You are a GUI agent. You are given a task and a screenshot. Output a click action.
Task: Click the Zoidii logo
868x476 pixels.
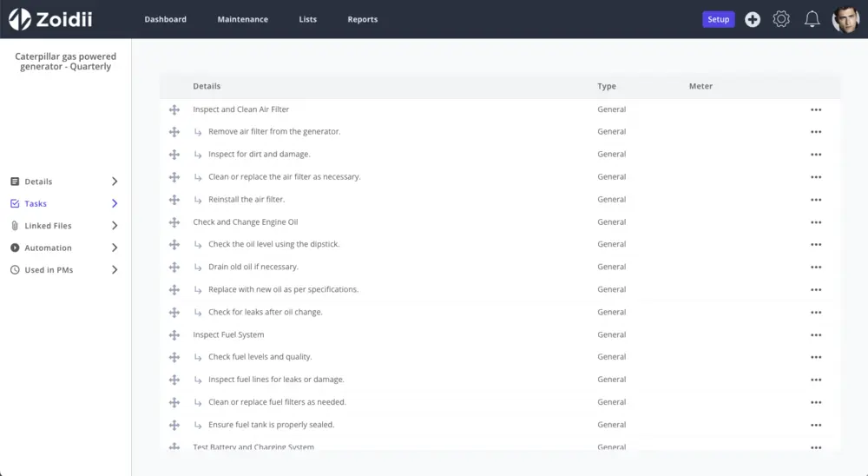50,19
